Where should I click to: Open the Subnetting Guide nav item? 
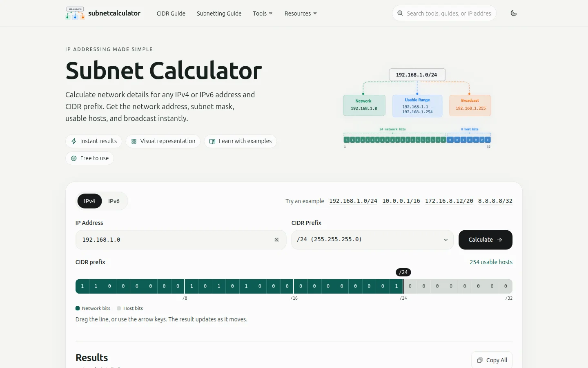coord(219,13)
